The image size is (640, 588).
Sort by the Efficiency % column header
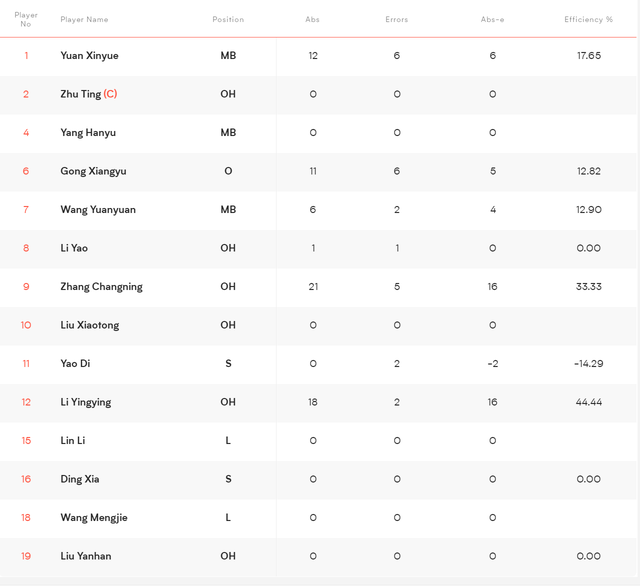coord(588,20)
